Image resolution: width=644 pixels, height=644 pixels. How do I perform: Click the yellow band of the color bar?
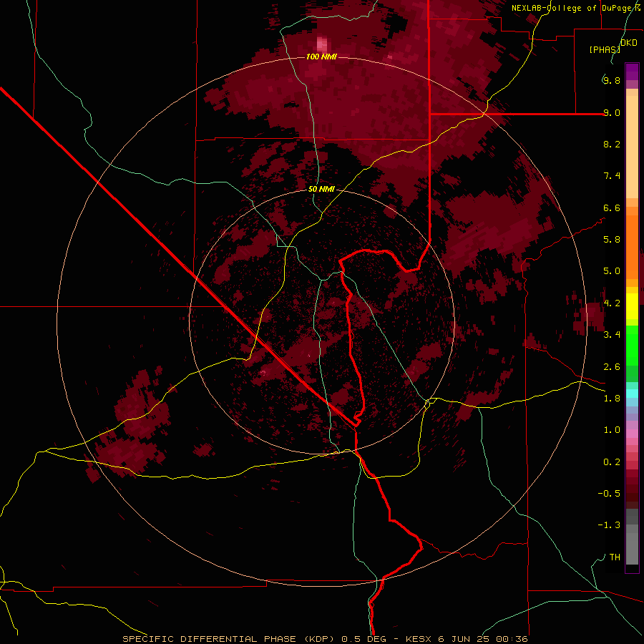click(632, 306)
